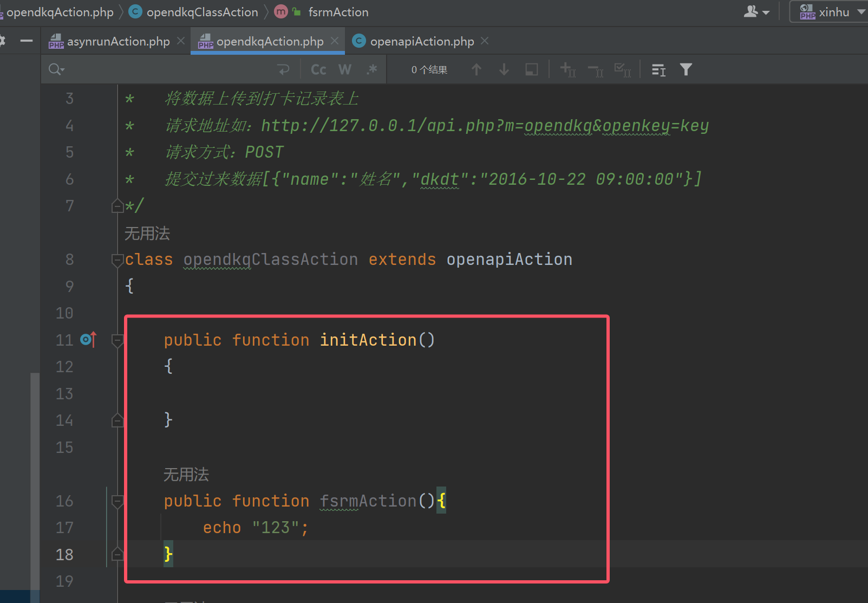The width and height of the screenshot is (868, 603).
Task: Click the 无用法 hint above the class
Action: (x=147, y=234)
